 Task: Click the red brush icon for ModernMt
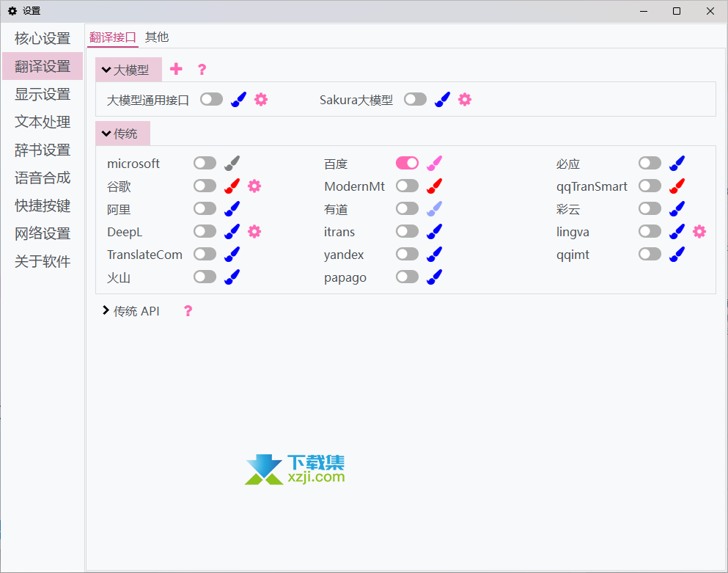click(435, 186)
